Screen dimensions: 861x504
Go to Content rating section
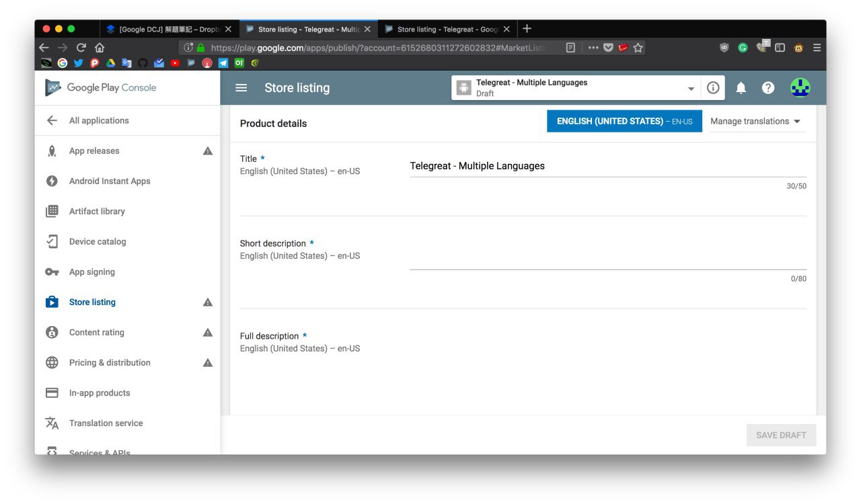pos(97,333)
